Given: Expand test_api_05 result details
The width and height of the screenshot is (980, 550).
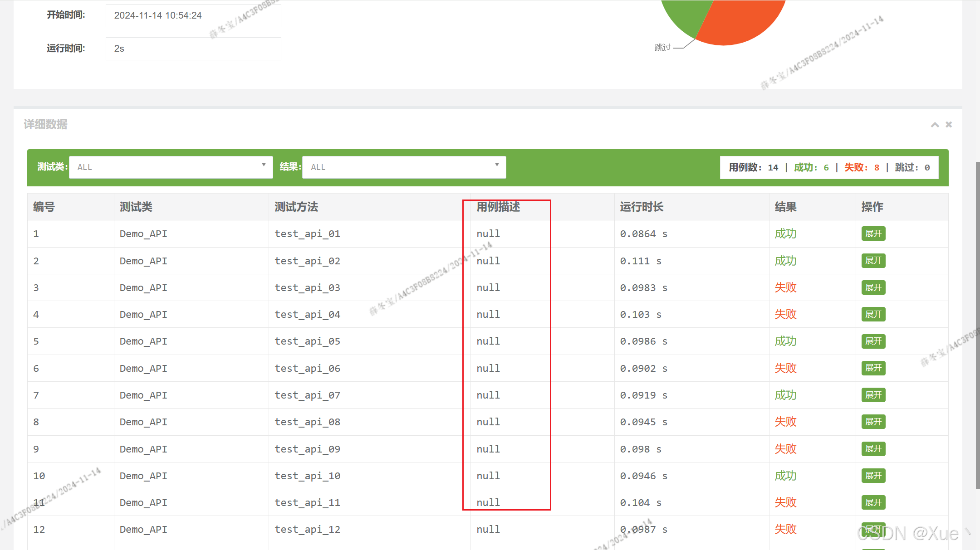Looking at the screenshot, I should 873,341.
